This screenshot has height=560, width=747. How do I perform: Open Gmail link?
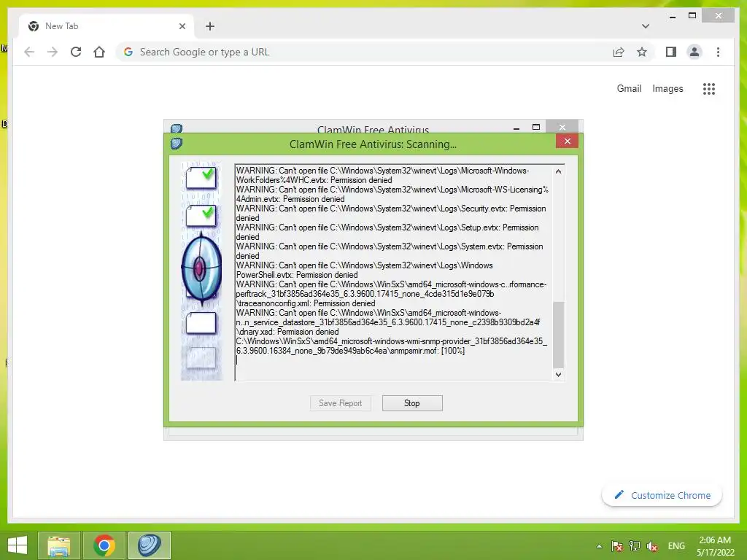coord(629,88)
